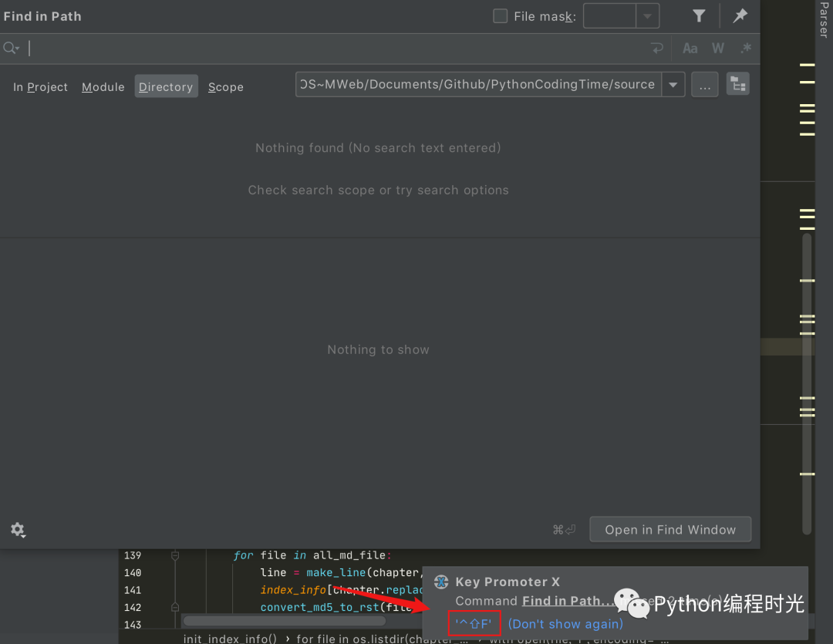This screenshot has height=644, width=833.
Task: Toggle match case with the Aa button
Action: (690, 48)
